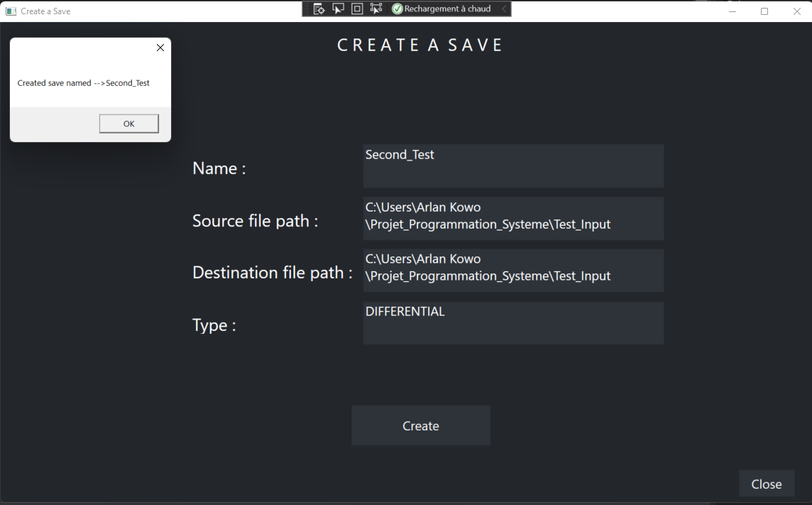
Task: Open the Type selector showing DIFFERENTIAL
Action: pos(512,322)
